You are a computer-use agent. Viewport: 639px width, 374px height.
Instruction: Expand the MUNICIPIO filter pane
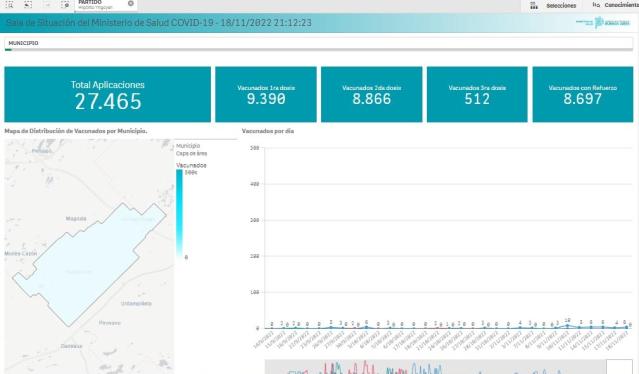319,43
